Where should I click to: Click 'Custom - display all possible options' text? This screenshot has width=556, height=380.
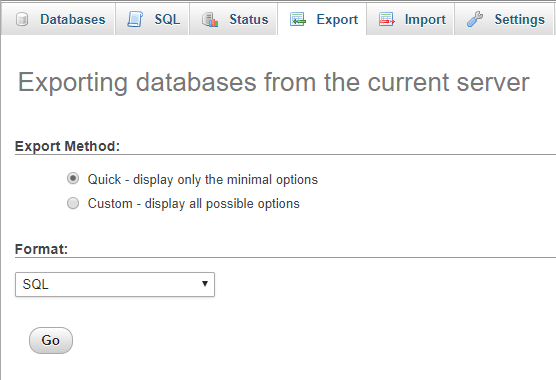point(194,204)
